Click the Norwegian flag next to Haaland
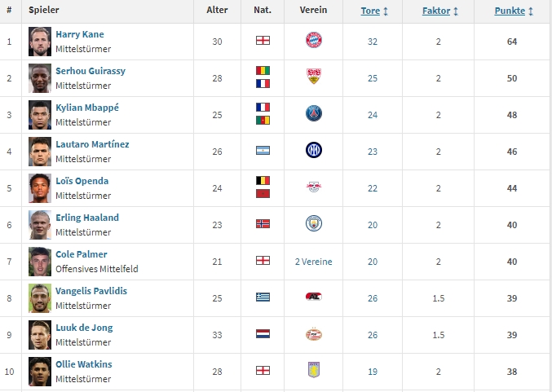The height and width of the screenshot is (392, 552). [263, 224]
